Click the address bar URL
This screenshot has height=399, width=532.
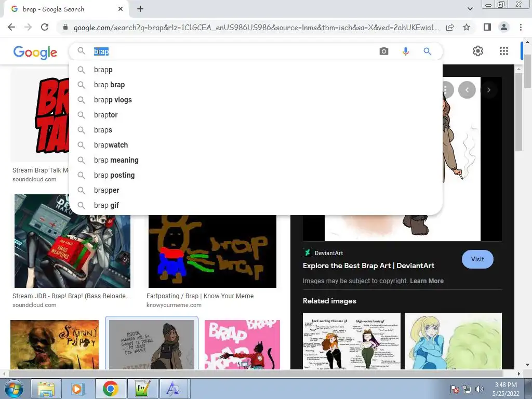256,28
